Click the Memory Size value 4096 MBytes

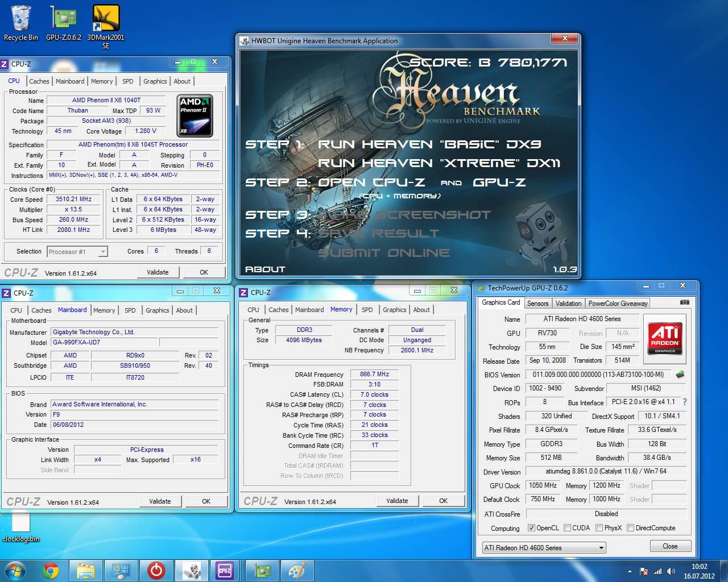[x=304, y=340]
